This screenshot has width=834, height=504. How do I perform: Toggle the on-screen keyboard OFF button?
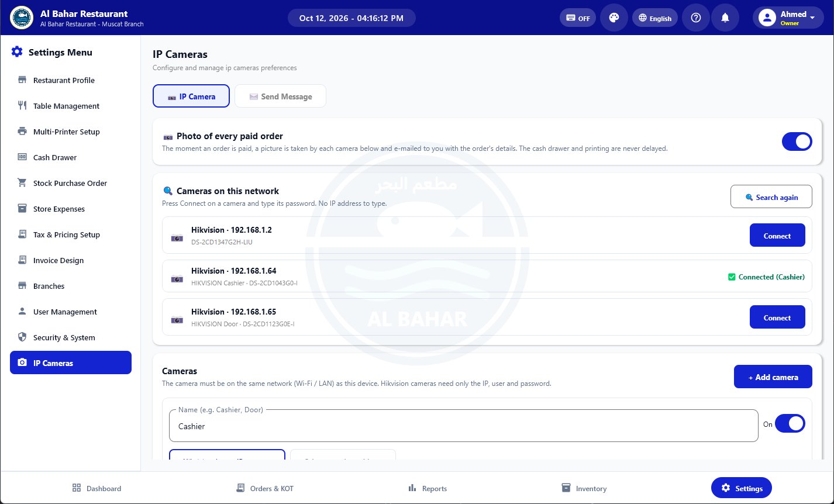(x=577, y=18)
